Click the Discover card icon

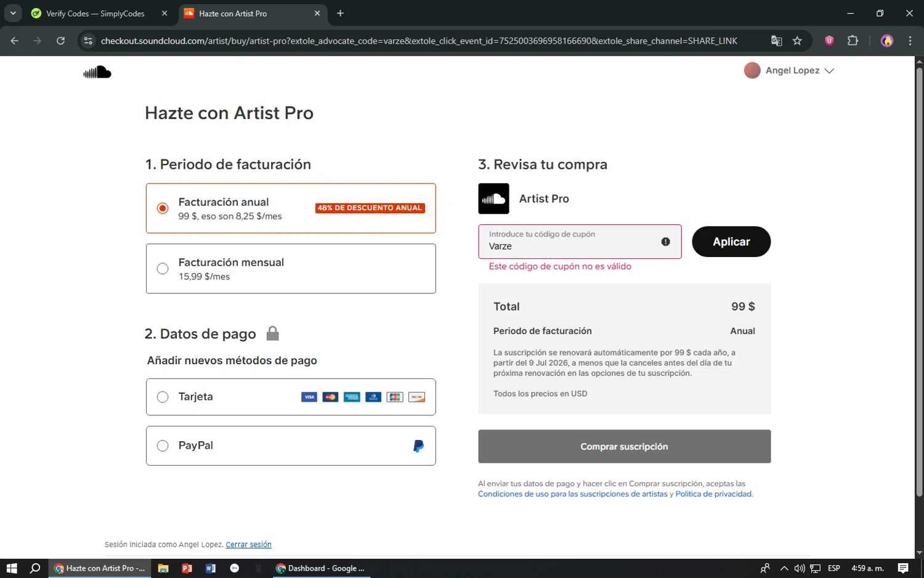pos(416,397)
